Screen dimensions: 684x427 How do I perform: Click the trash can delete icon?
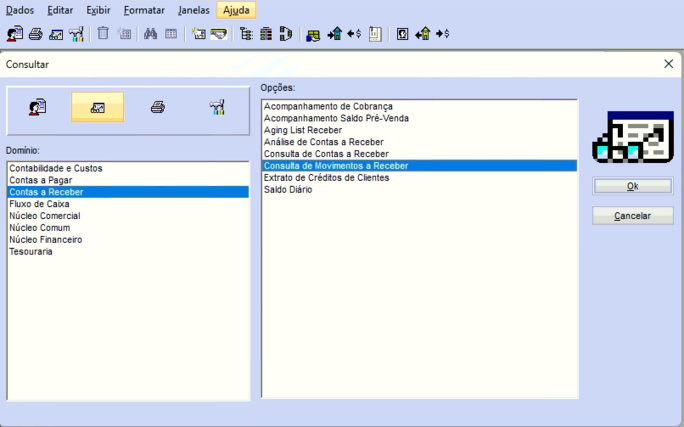pyautogui.click(x=103, y=33)
